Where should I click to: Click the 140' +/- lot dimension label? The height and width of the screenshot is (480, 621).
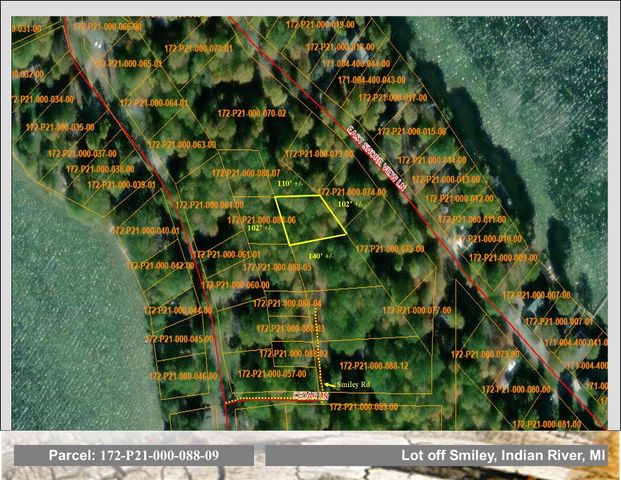pyautogui.click(x=321, y=256)
